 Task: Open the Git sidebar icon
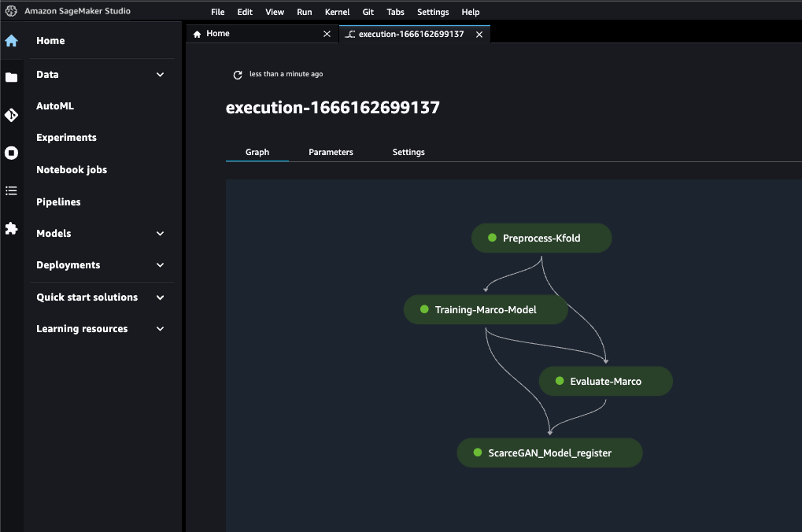[12, 115]
